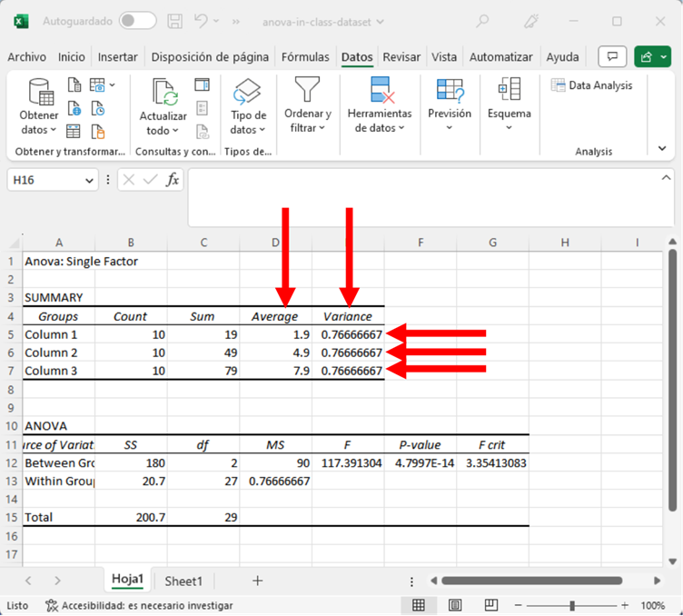This screenshot has width=683, height=616.
Task: Click the Data Analysis tool icon
Action: (559, 85)
